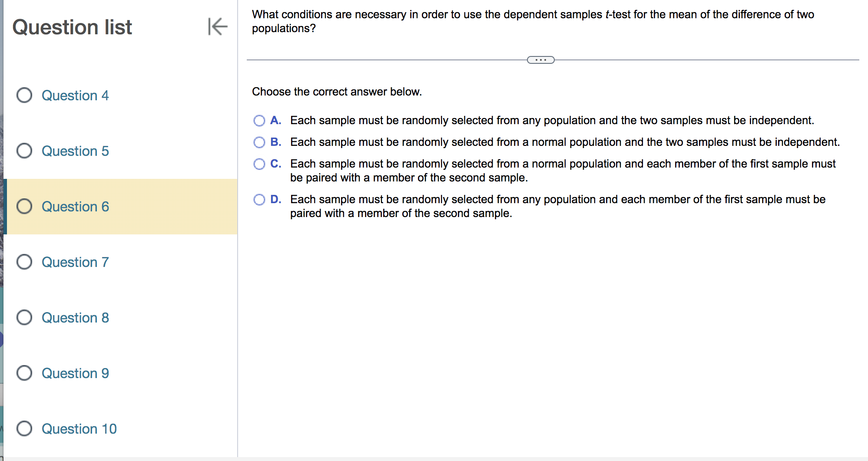This screenshot has width=868, height=461.
Task: Open Question 8 from the question list
Action: (x=75, y=318)
